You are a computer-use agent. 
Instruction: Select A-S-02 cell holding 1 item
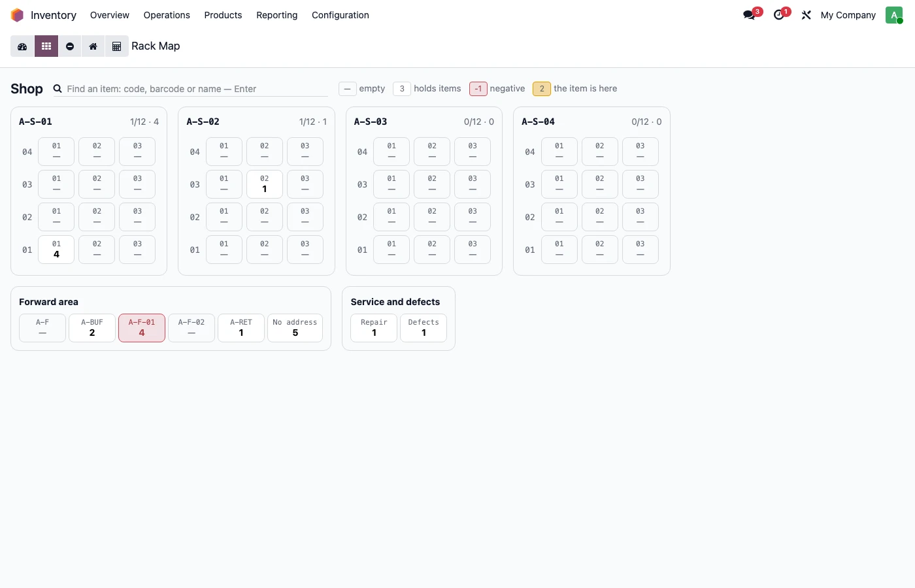pyautogui.click(x=265, y=184)
